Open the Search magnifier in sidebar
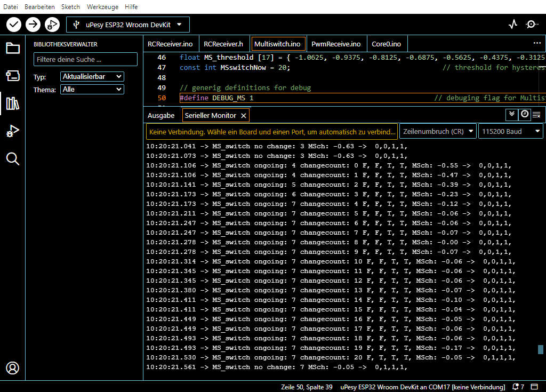 (x=13, y=158)
